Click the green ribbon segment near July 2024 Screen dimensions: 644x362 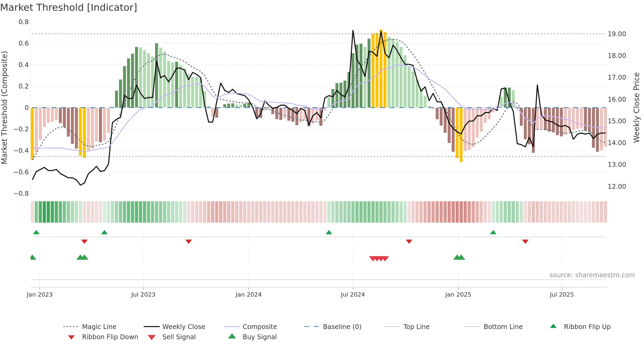[x=353, y=212]
